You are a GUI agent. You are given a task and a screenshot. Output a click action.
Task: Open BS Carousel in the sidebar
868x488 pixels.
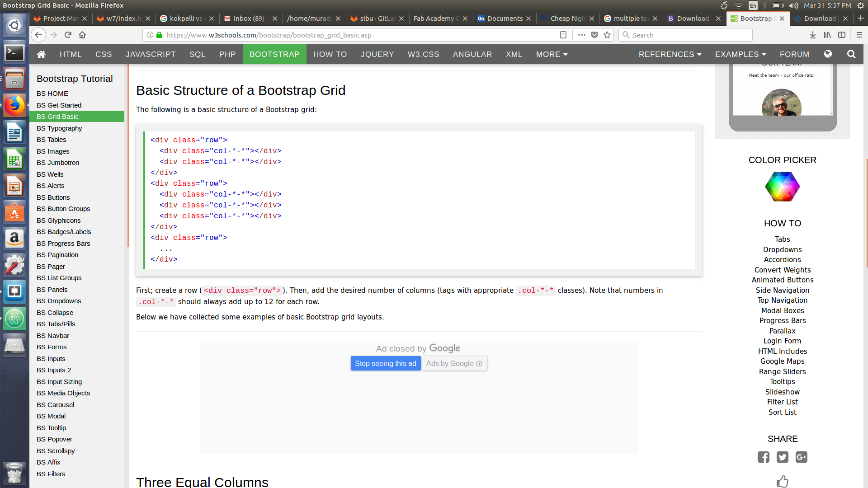(x=55, y=405)
